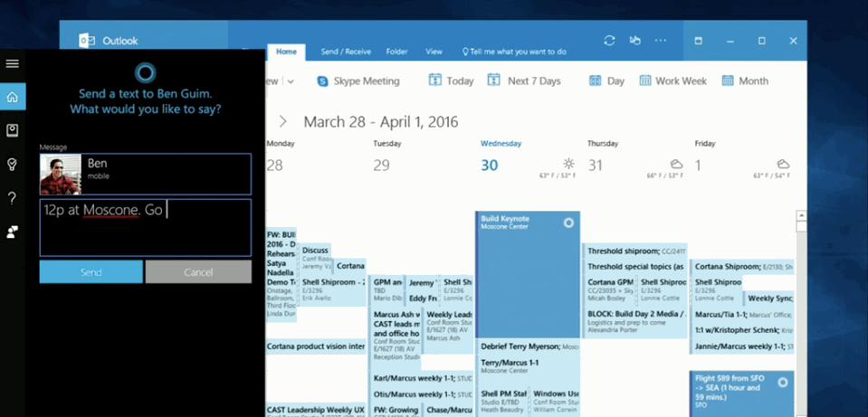Click in the message text box

pyautogui.click(x=146, y=228)
